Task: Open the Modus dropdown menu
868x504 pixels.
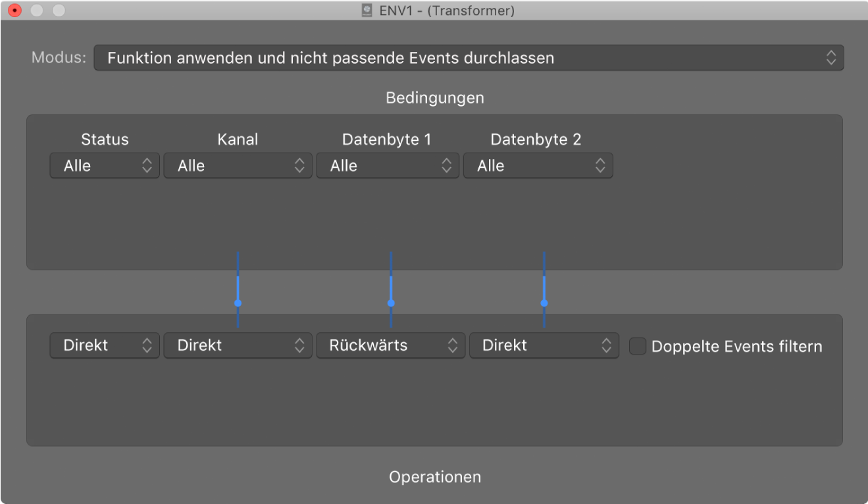Action: [x=469, y=58]
